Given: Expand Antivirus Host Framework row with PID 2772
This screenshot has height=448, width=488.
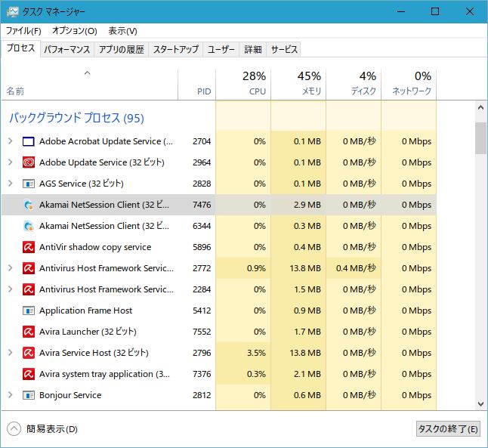Looking at the screenshot, I should coord(11,268).
